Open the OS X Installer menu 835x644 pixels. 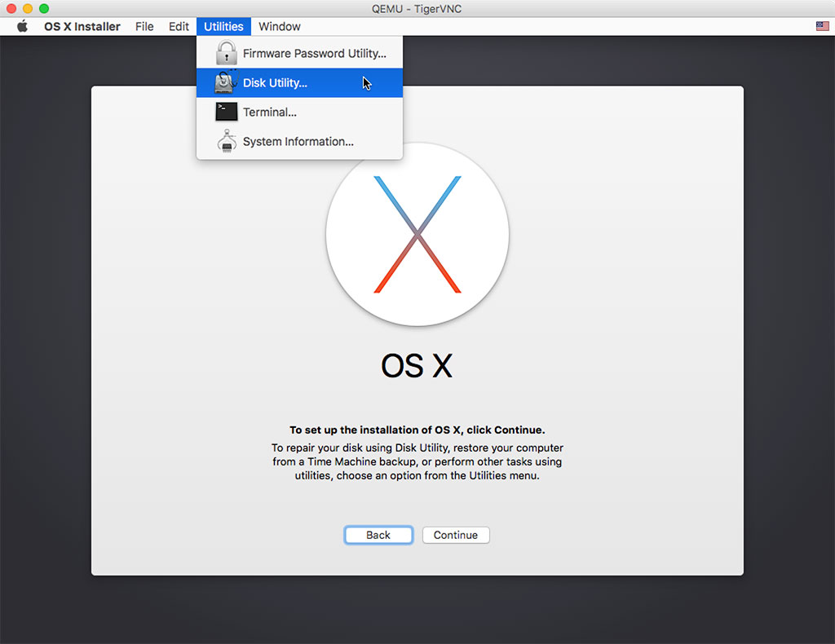point(82,26)
